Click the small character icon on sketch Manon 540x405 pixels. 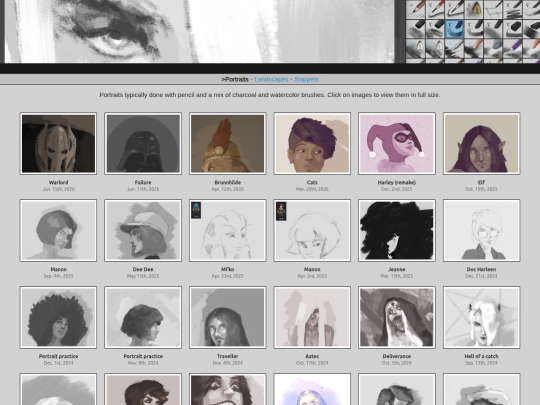pos(281,211)
